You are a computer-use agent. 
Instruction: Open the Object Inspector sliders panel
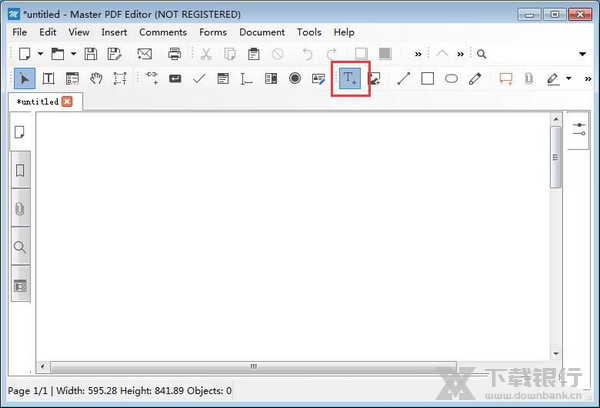pyautogui.click(x=579, y=129)
